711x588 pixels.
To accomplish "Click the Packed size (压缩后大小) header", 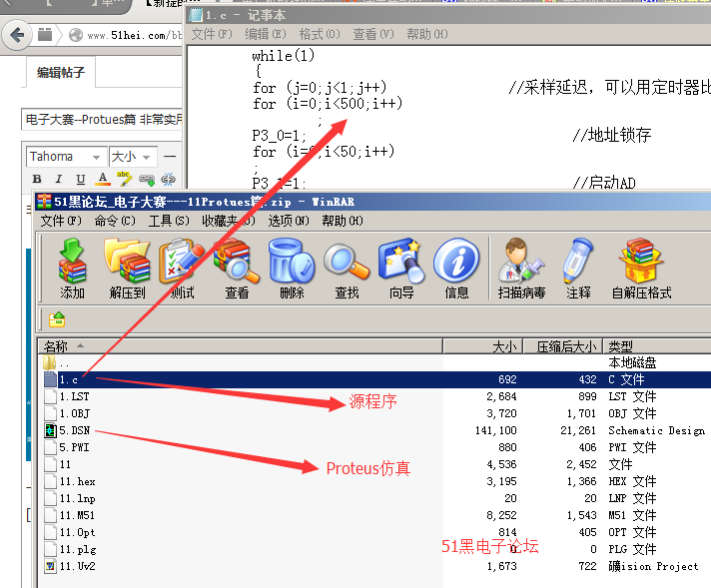I will click(563, 346).
